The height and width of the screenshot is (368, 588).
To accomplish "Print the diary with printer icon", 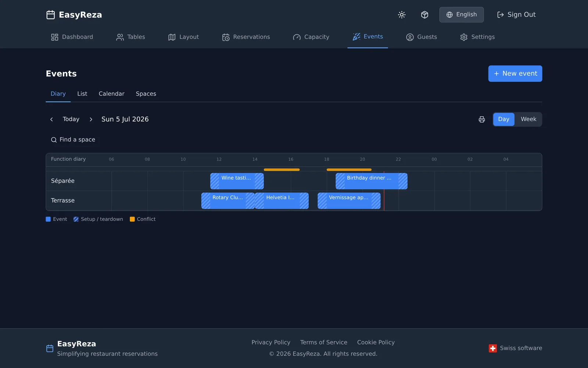I will point(482,119).
